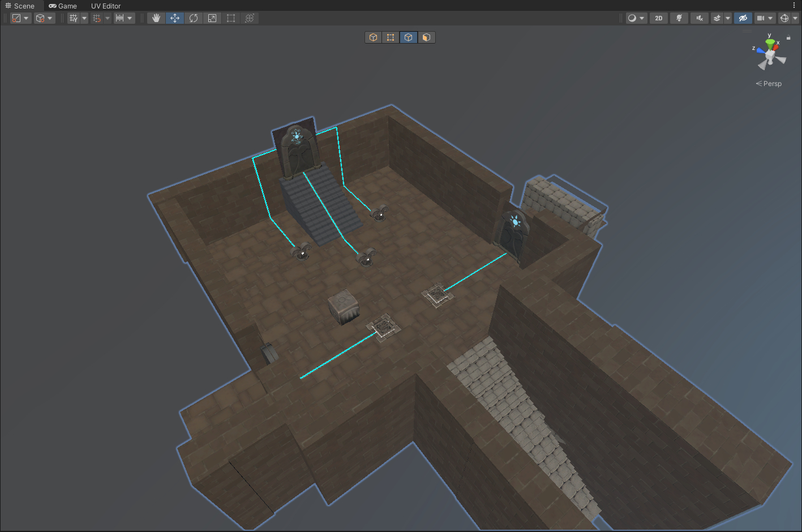The image size is (802, 532).
Task: Select the Hand view tool
Action: pyautogui.click(x=156, y=18)
